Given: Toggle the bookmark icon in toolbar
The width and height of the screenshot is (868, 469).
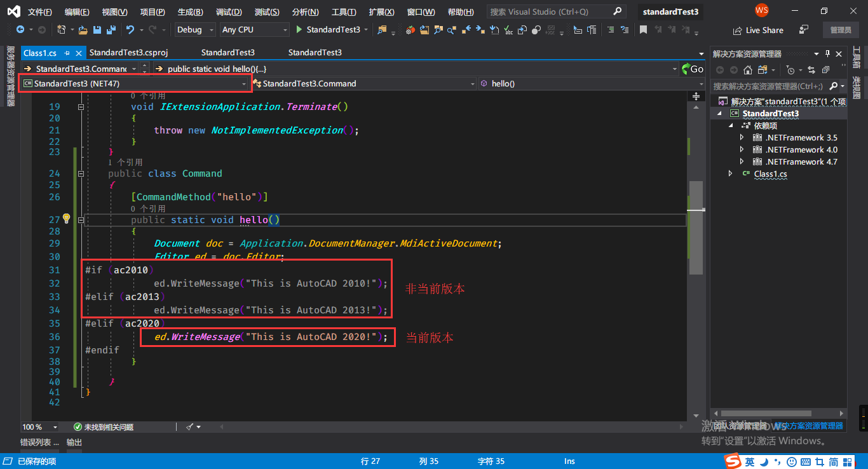Looking at the screenshot, I should (x=644, y=30).
